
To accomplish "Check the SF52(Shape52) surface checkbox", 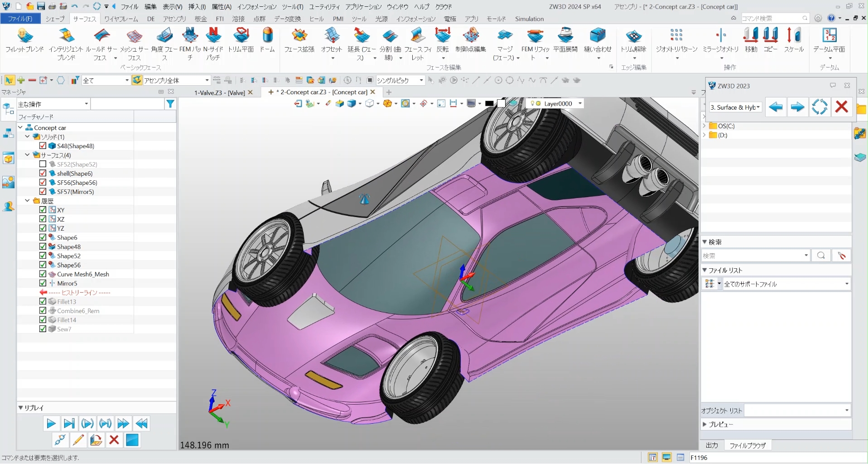I will [43, 164].
